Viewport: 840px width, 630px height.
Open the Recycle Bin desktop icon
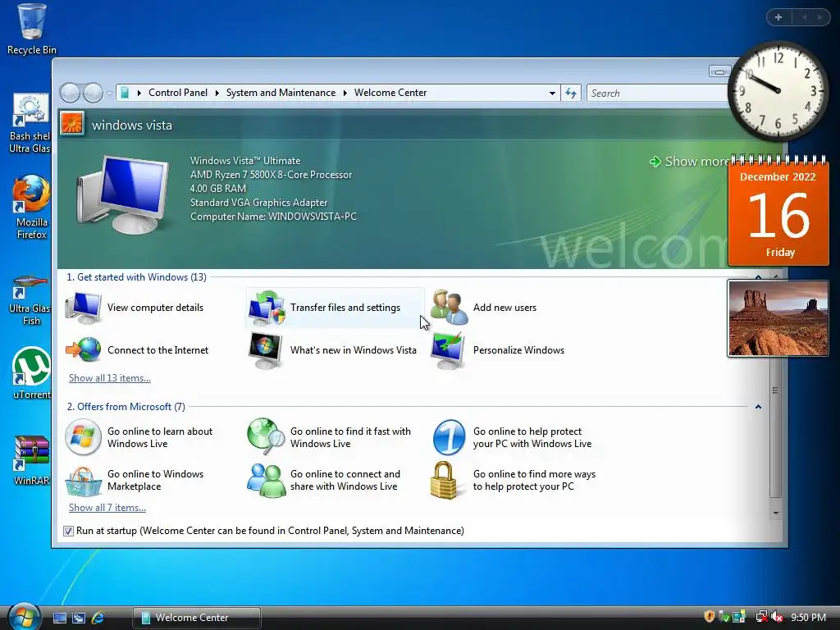(x=31, y=30)
